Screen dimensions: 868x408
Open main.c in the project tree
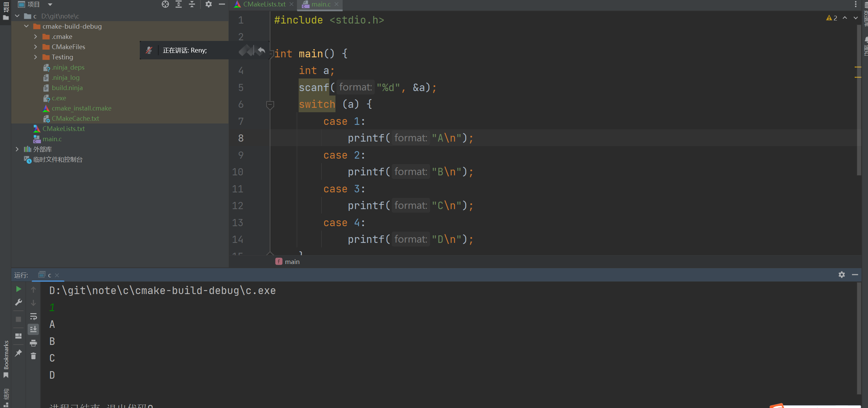pos(52,139)
